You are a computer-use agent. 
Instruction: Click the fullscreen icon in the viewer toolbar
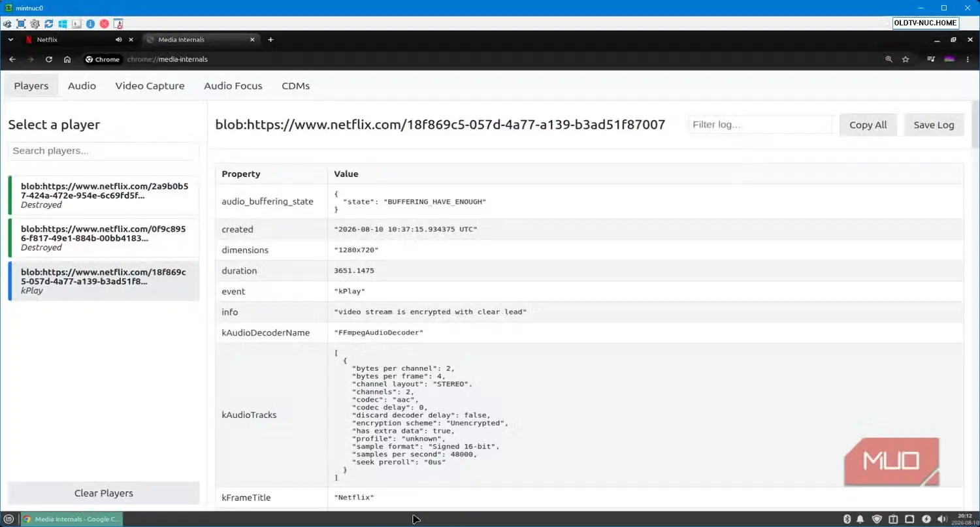coord(21,24)
